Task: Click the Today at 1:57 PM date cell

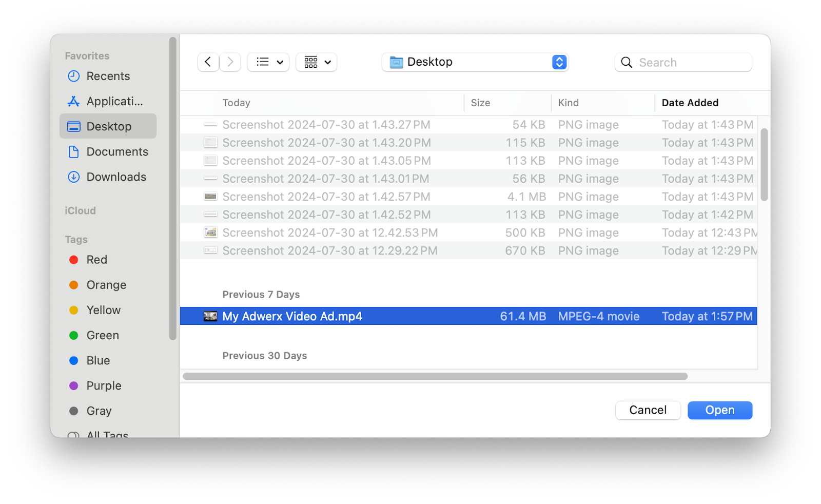Action: (707, 316)
